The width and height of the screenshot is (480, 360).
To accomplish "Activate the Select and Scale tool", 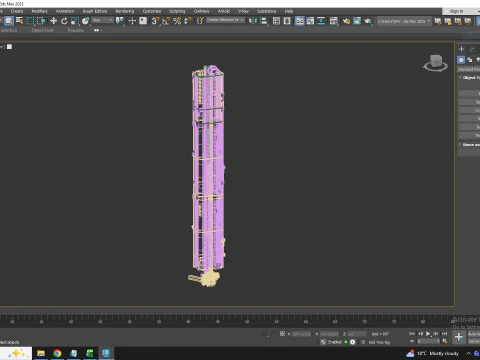I will [75, 21].
